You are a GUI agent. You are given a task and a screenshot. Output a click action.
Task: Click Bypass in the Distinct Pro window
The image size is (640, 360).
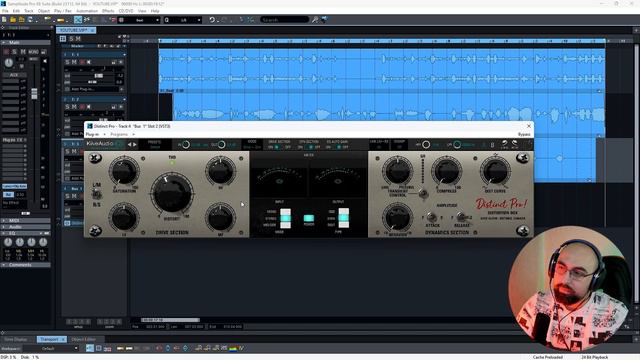click(524, 134)
